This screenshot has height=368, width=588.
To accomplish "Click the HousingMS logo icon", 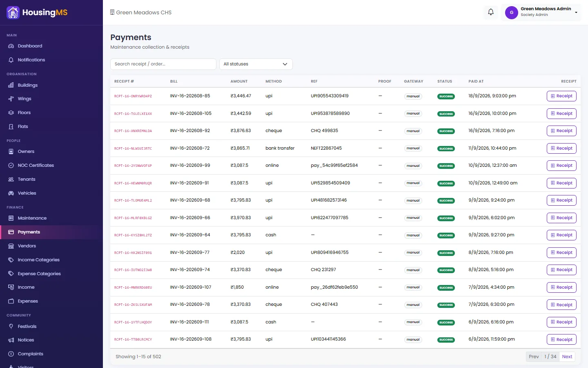I will click(13, 13).
